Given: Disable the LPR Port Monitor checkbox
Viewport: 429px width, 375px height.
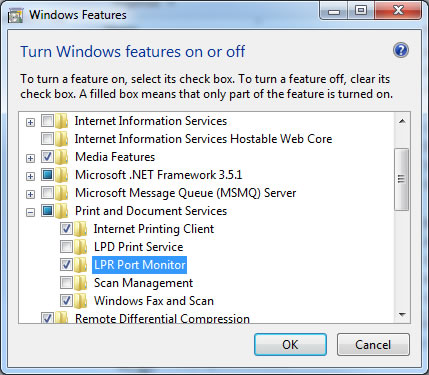Looking at the screenshot, I should (x=66, y=265).
